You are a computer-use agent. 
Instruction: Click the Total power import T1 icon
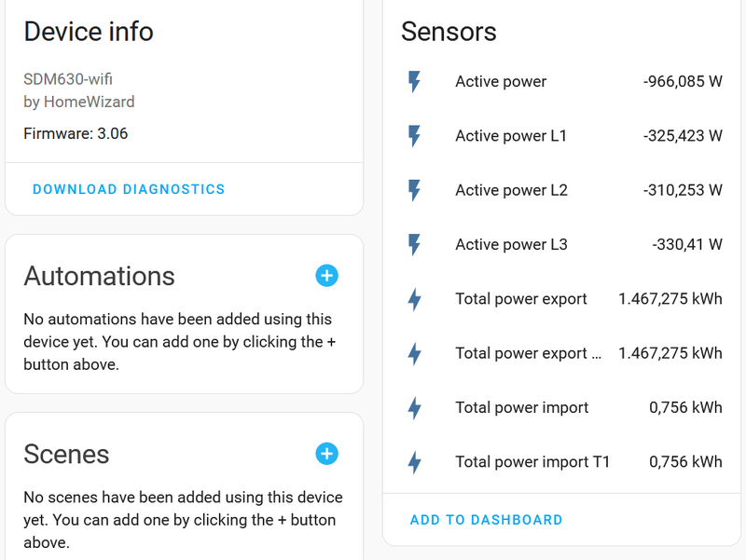[x=415, y=461]
